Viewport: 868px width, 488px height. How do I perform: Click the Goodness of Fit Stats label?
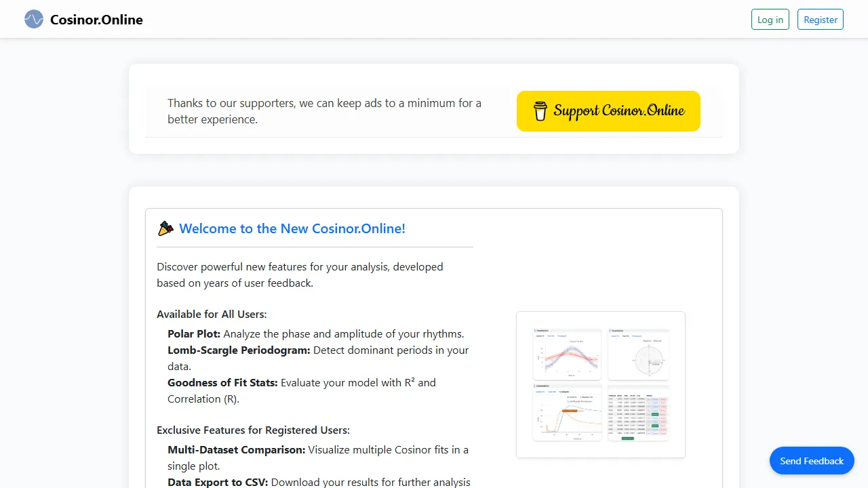click(x=222, y=382)
